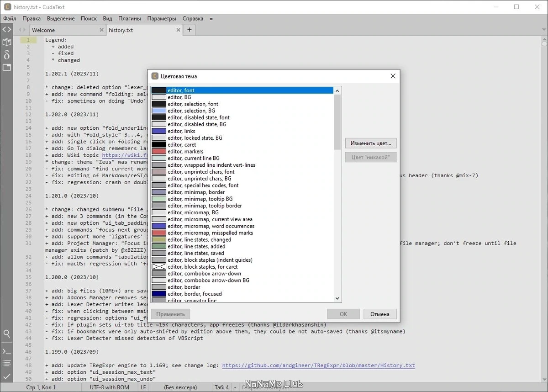Open the Справка menu

click(x=193, y=19)
